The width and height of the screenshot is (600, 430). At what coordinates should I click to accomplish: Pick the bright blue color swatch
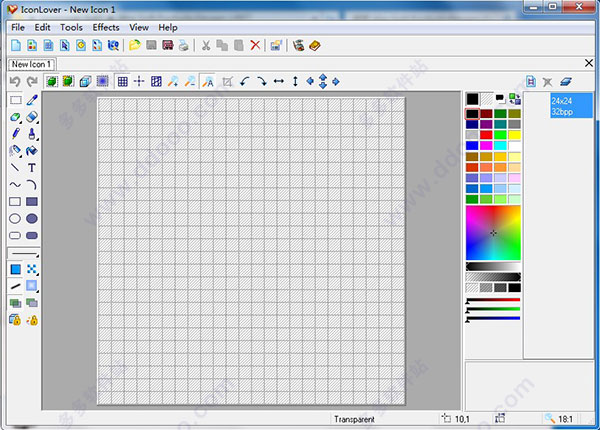[x=472, y=145]
